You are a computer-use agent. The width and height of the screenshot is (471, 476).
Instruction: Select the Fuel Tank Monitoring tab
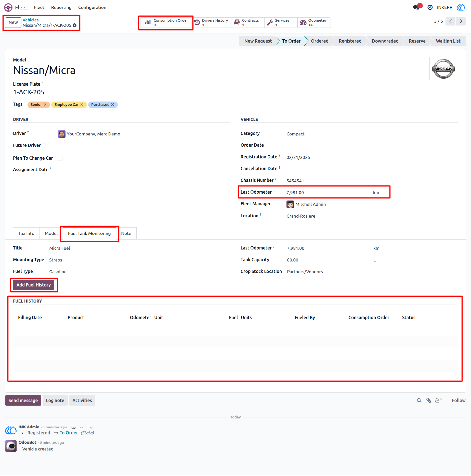click(89, 233)
